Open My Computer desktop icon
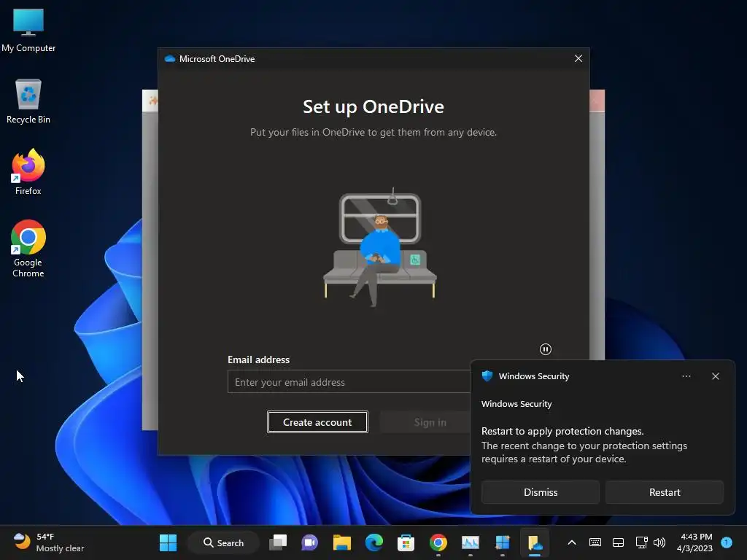This screenshot has height=560, width=747. (x=28, y=29)
